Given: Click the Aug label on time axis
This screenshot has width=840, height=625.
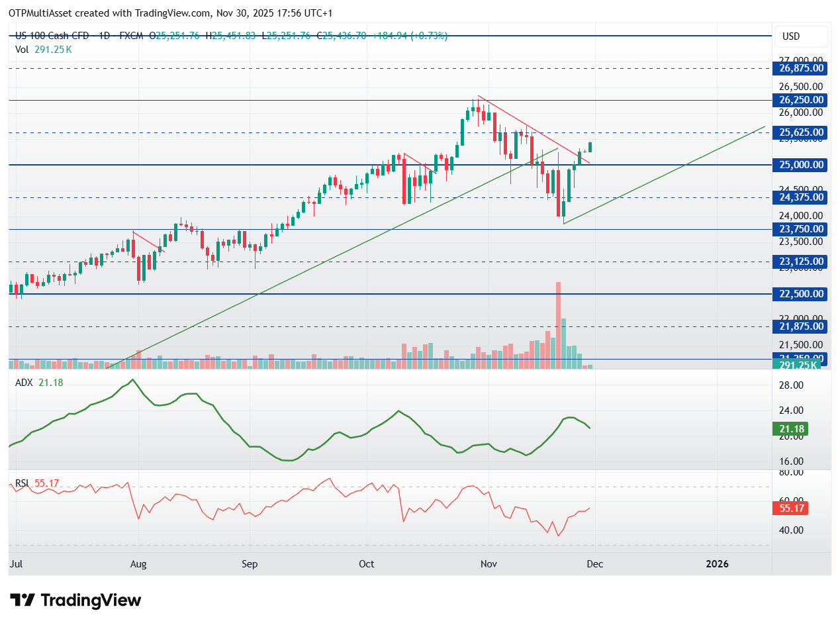Looking at the screenshot, I should pyautogui.click(x=138, y=564).
